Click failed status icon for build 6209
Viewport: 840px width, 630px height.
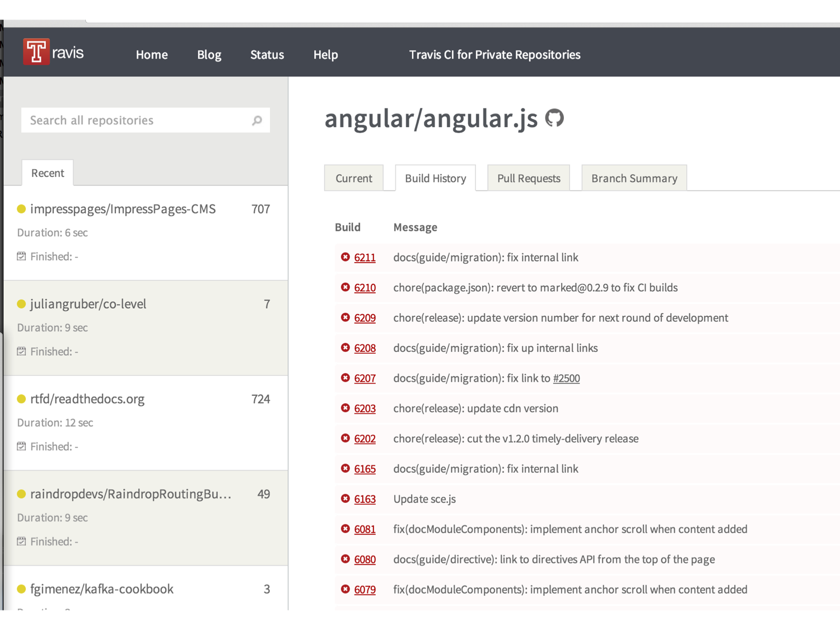(x=346, y=318)
